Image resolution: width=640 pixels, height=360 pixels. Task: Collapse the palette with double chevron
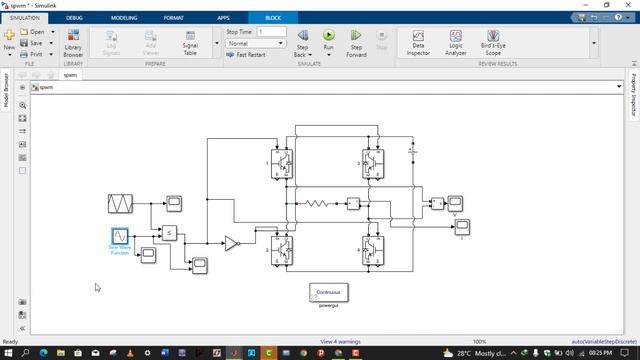22,328
